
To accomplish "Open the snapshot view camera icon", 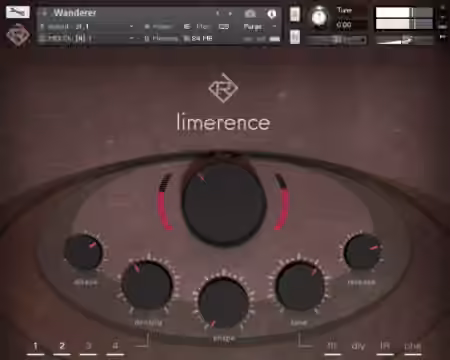I will pyautogui.click(x=250, y=14).
